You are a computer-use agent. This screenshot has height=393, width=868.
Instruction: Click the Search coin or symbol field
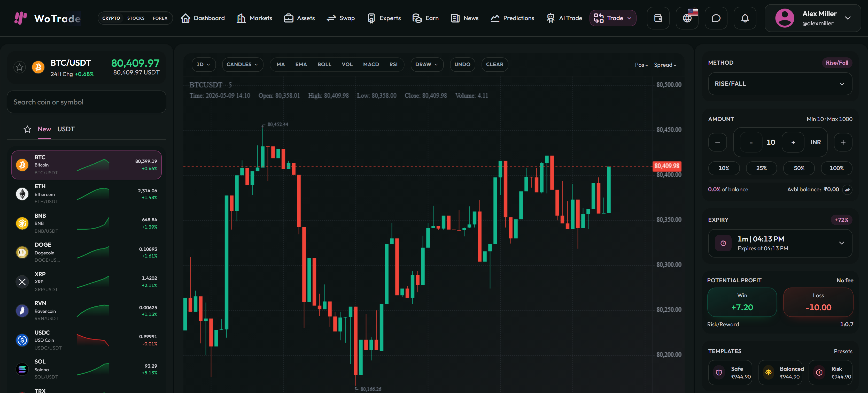tap(86, 102)
